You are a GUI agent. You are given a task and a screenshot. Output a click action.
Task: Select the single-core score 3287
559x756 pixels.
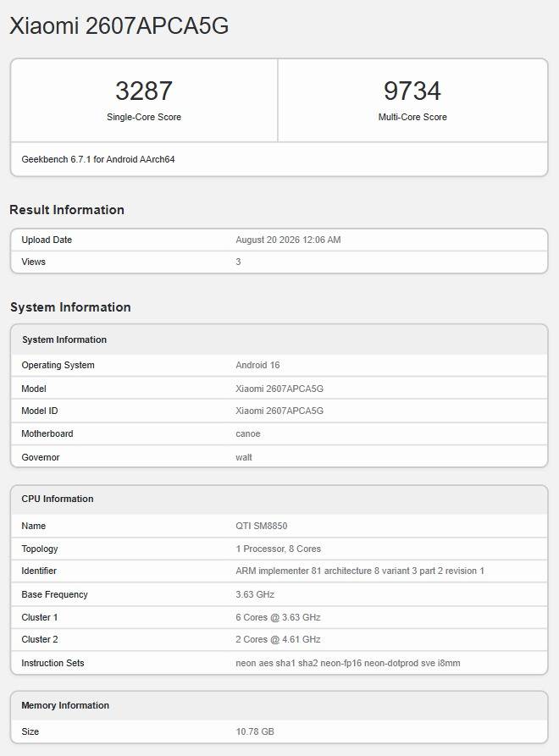click(x=144, y=91)
